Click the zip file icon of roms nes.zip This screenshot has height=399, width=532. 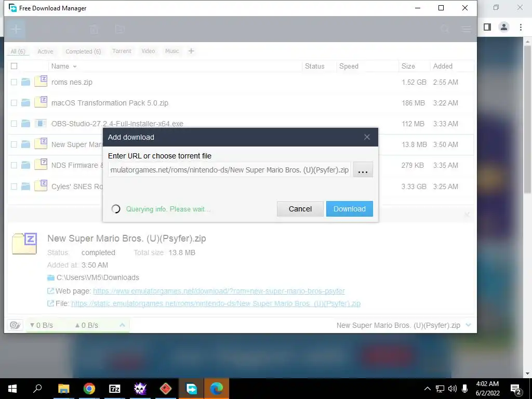(x=41, y=82)
